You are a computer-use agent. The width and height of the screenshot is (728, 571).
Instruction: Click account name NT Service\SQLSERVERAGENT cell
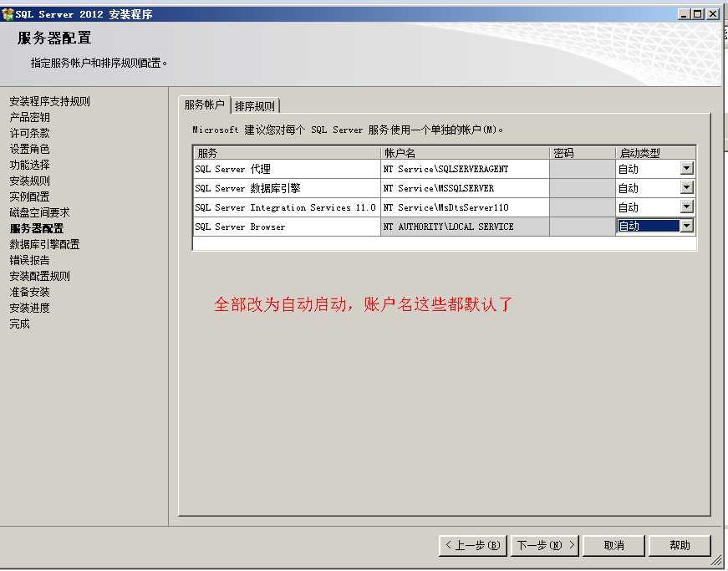click(465, 169)
